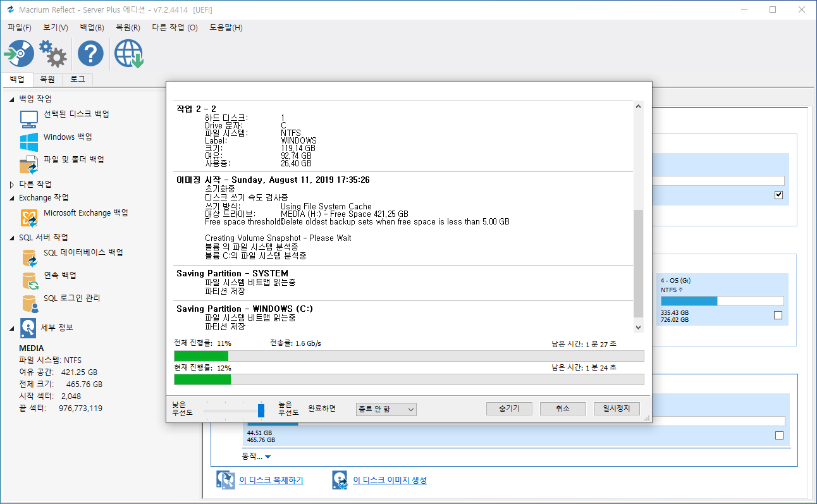Click the clone disk icon at bottom
The image size is (817, 504).
pyautogui.click(x=226, y=480)
